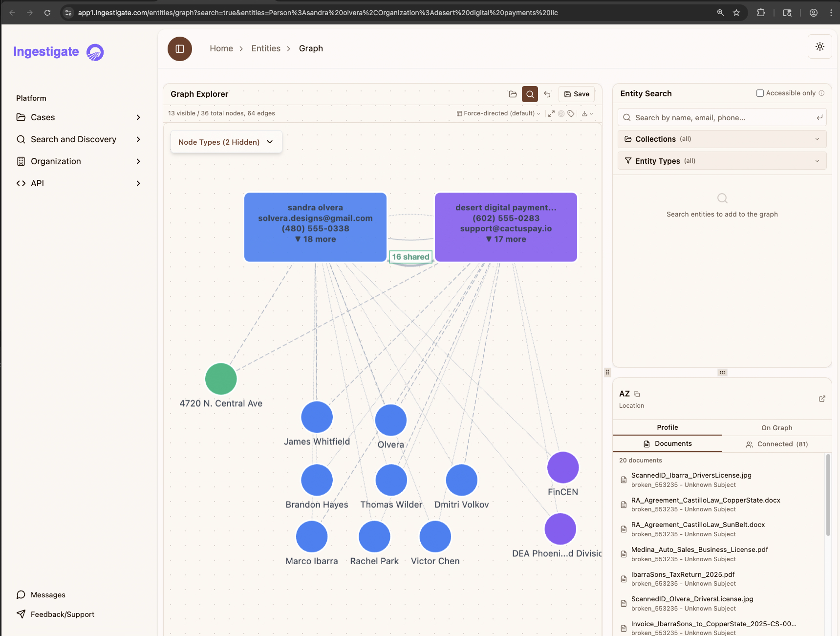Toggle the sidebar panel button

click(180, 49)
